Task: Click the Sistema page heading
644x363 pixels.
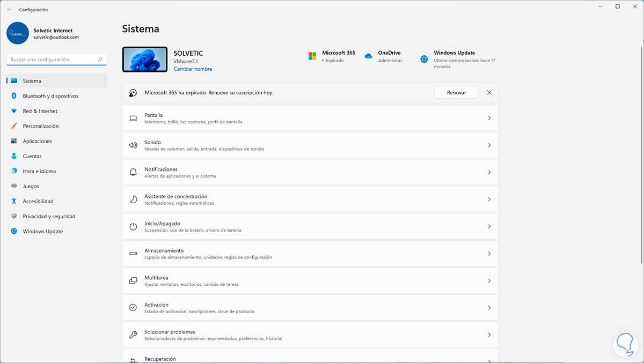Action: point(141,29)
